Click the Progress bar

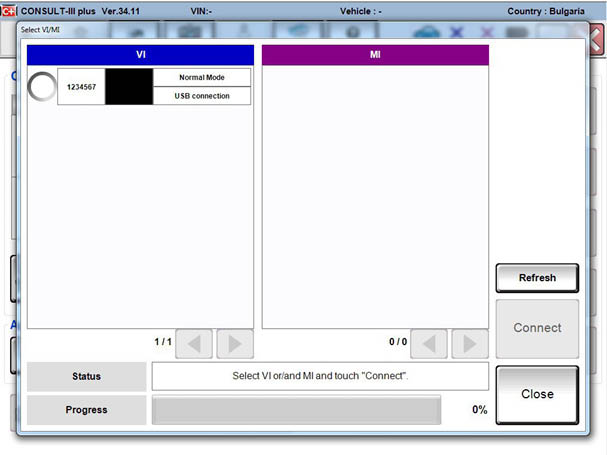point(296,410)
